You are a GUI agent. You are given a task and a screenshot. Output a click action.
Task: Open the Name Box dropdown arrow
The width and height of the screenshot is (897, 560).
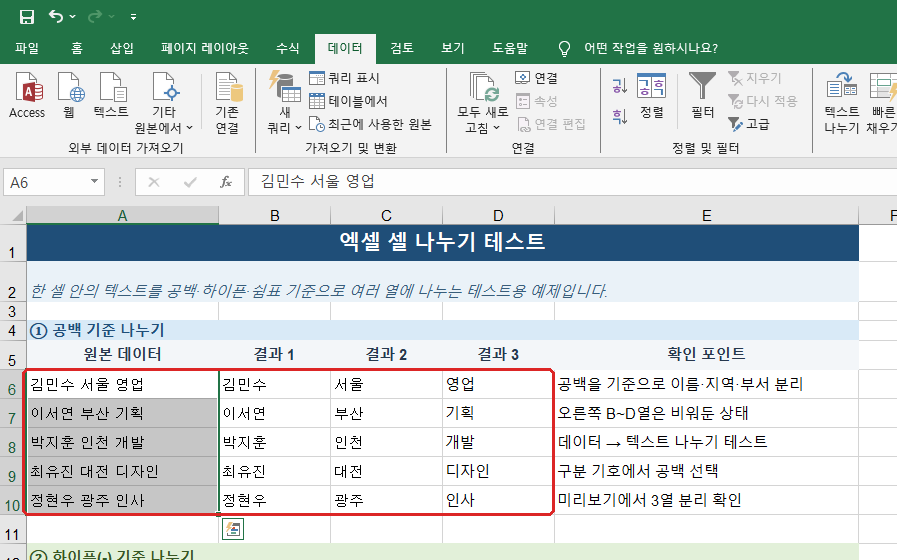coord(94,182)
